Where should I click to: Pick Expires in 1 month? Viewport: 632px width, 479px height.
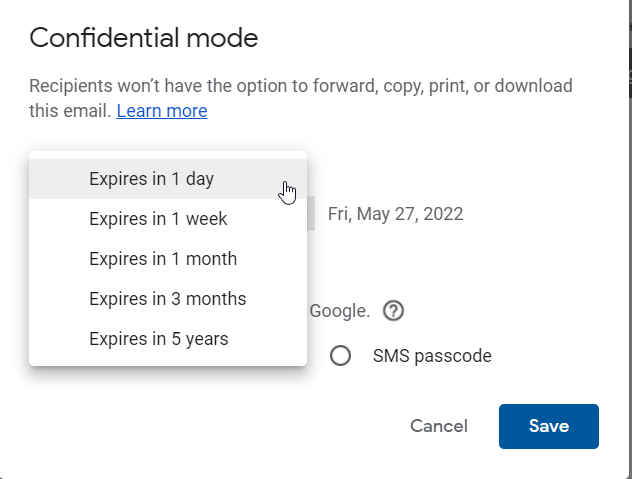pos(168,259)
